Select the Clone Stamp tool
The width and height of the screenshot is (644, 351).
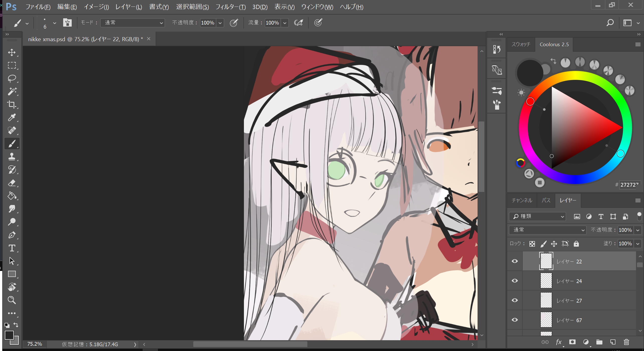pyautogui.click(x=12, y=157)
